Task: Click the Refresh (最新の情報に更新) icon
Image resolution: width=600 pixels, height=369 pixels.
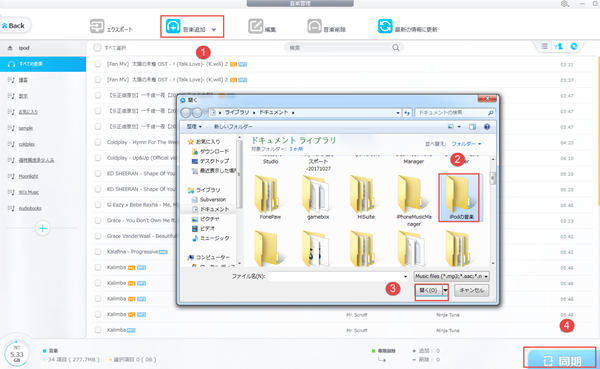Action: point(385,26)
